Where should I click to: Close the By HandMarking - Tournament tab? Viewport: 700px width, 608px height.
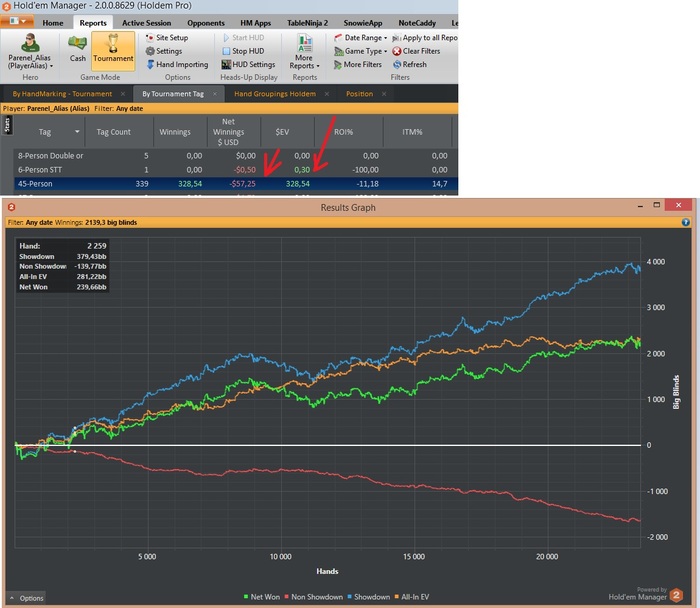click(x=123, y=94)
